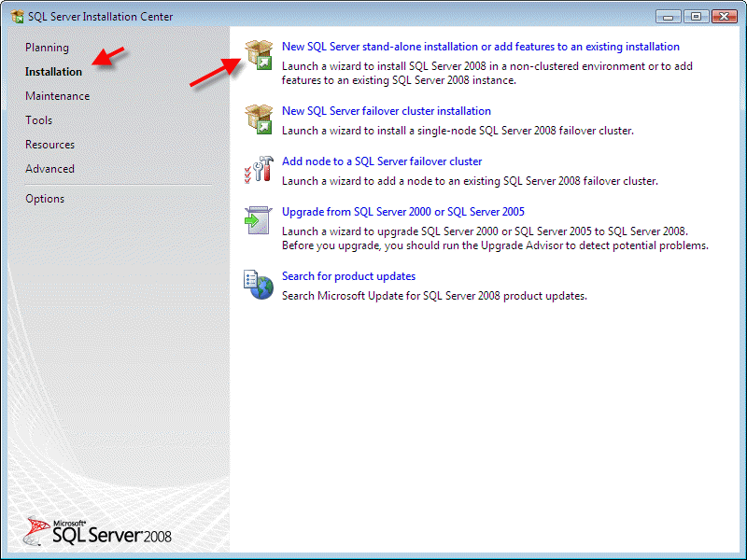Click Add node to a SQL Server failover cluster
This screenshot has height=560, width=747.
tap(382, 161)
